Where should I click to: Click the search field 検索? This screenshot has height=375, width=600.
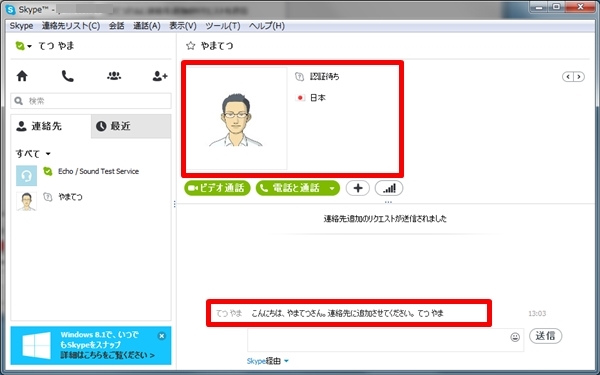pyautogui.click(x=91, y=101)
